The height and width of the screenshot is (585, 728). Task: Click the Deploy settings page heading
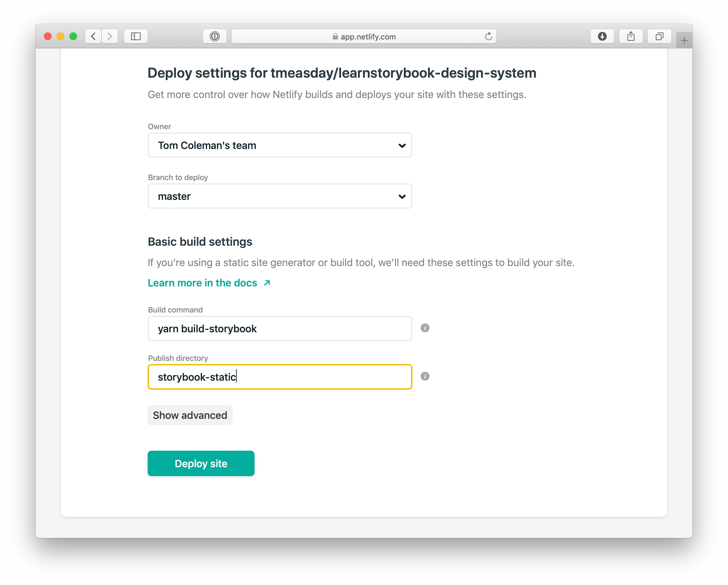coord(342,73)
